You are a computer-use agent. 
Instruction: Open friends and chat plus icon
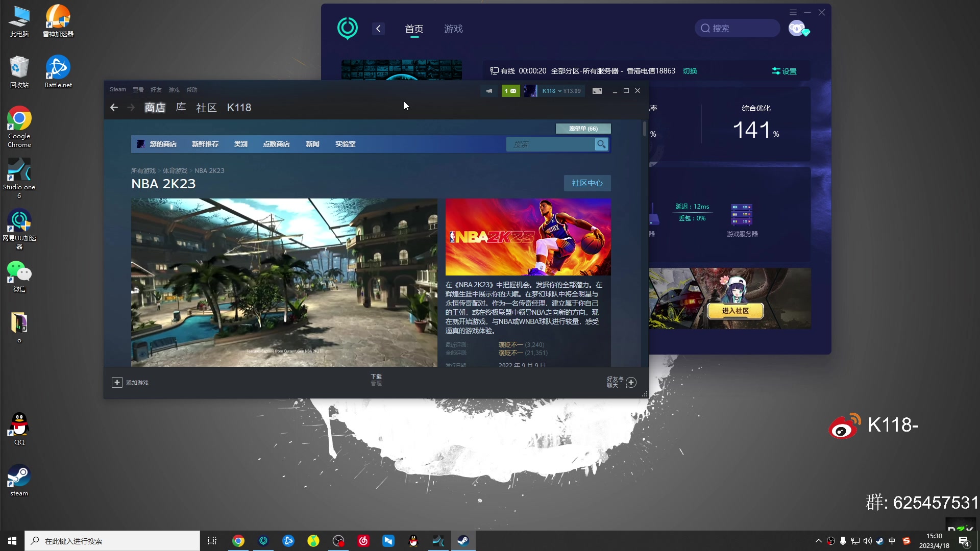tap(631, 383)
